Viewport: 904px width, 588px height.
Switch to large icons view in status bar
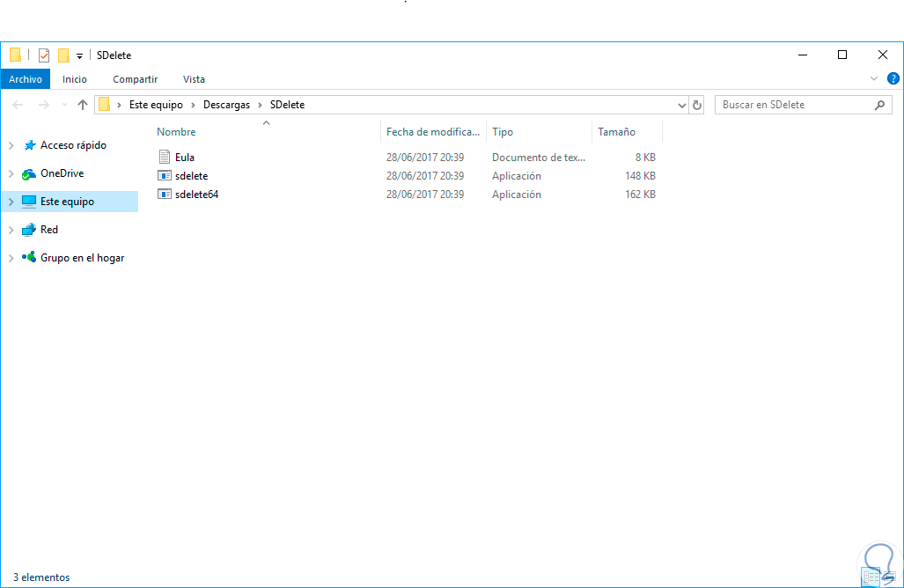888,577
